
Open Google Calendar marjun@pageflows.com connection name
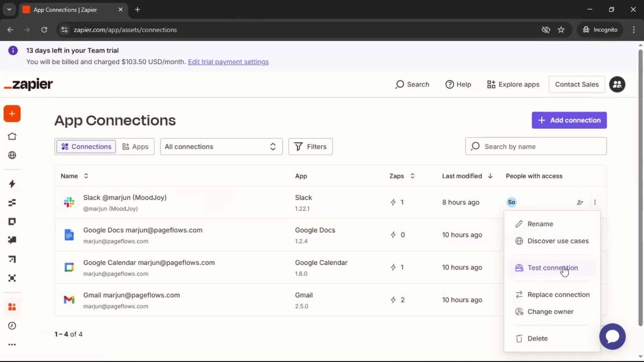pyautogui.click(x=149, y=263)
